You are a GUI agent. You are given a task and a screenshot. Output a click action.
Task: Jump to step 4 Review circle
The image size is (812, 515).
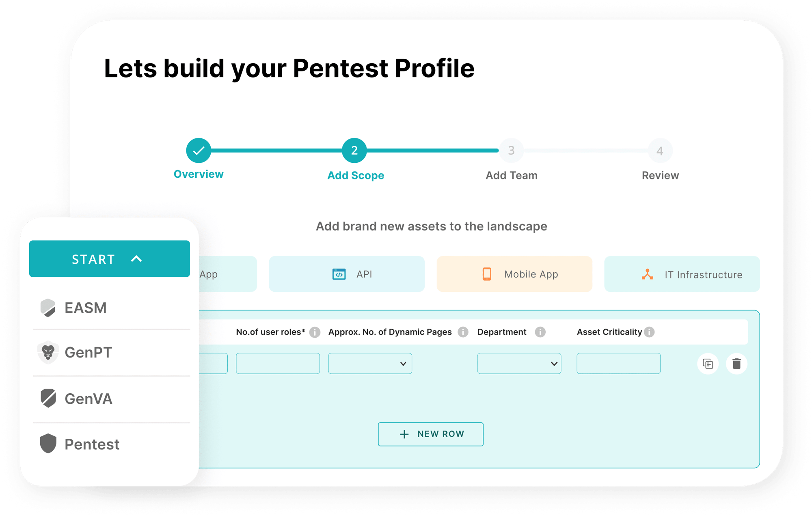click(660, 151)
